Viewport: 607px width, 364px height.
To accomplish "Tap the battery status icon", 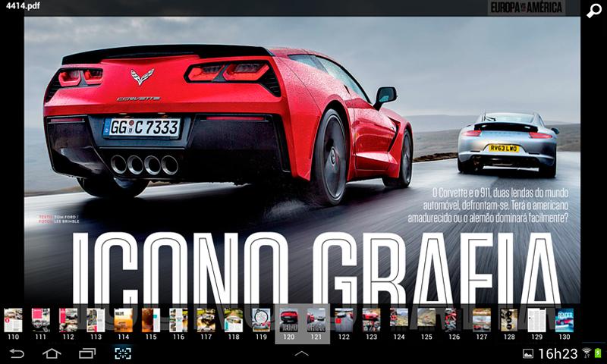I will [x=598, y=353].
